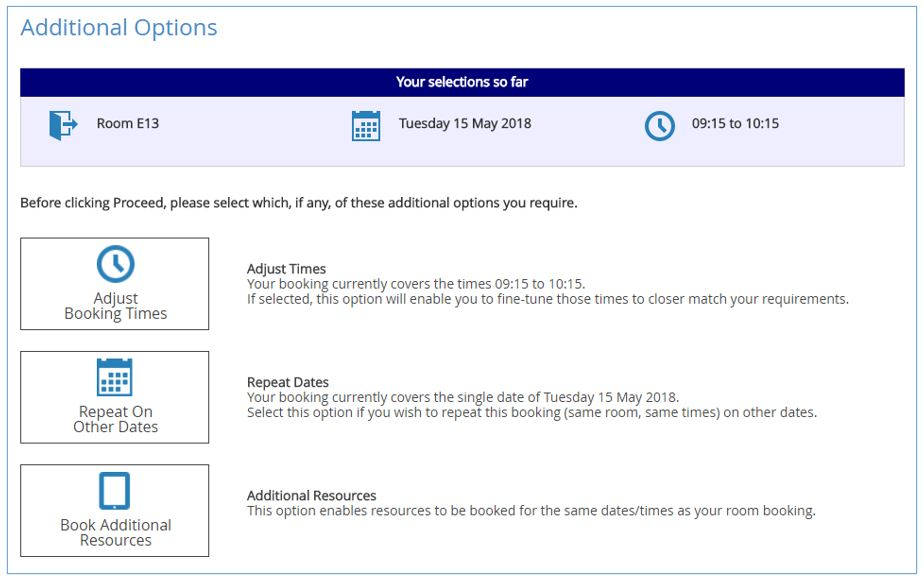Click the repeat this booking on other dates line

532,413
